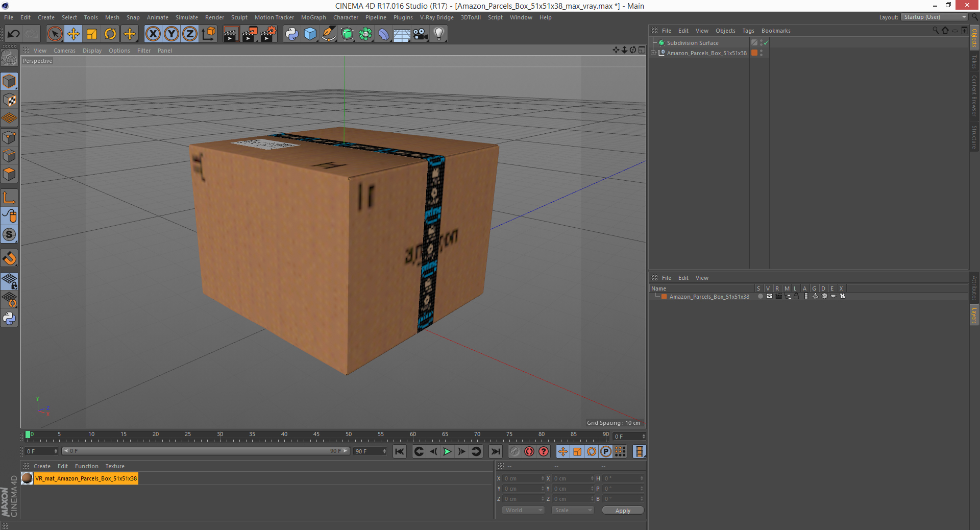Add a Floor environment object
This screenshot has height=530, width=980.
[x=402, y=34]
